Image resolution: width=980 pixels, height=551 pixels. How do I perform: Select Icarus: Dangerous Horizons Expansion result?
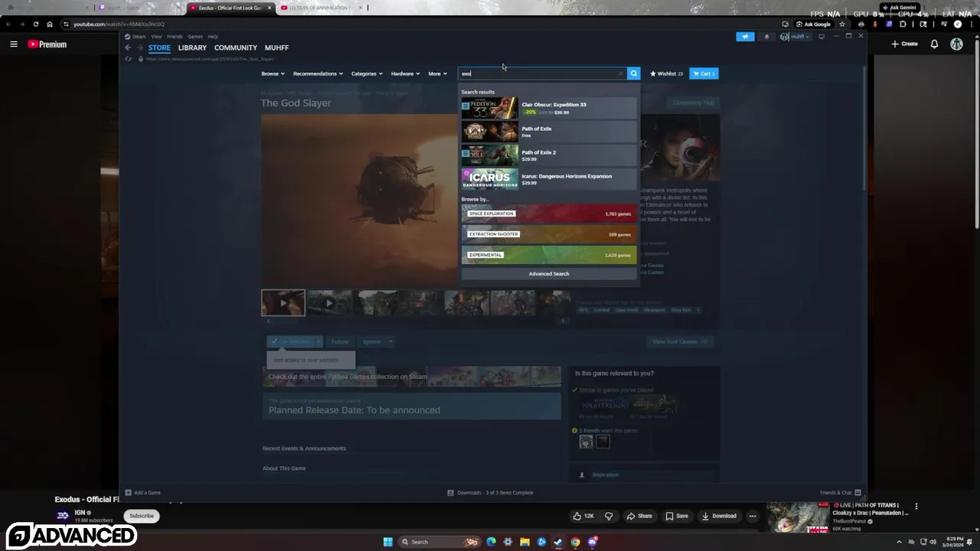[548, 179]
